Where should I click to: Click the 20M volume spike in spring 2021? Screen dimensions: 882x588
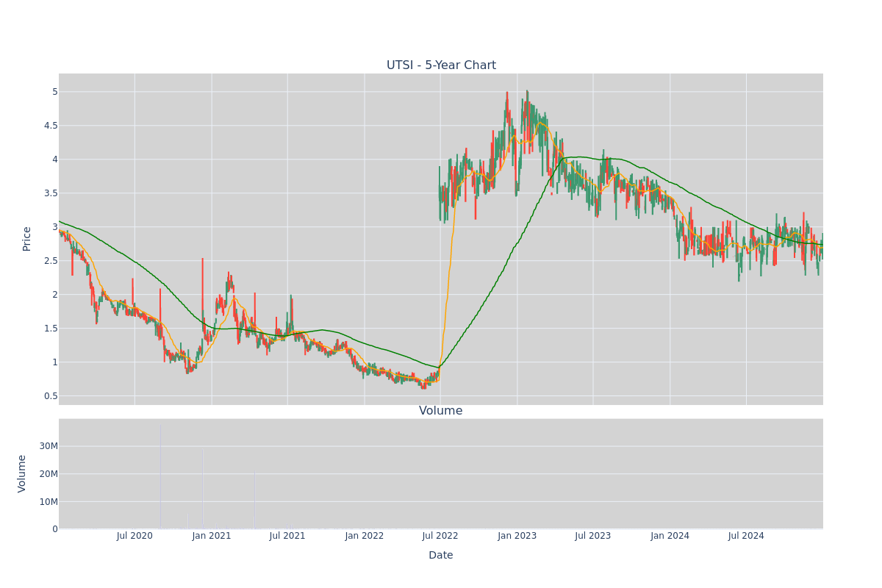(255, 501)
